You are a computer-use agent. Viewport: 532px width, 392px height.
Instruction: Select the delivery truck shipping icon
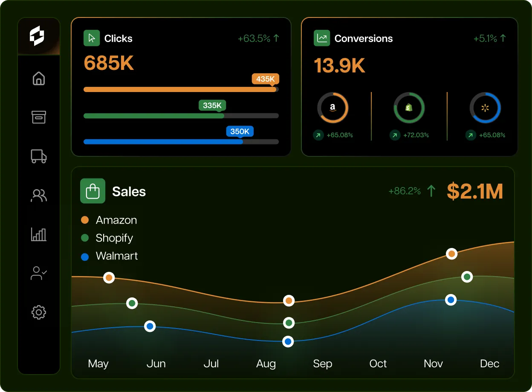point(39,156)
